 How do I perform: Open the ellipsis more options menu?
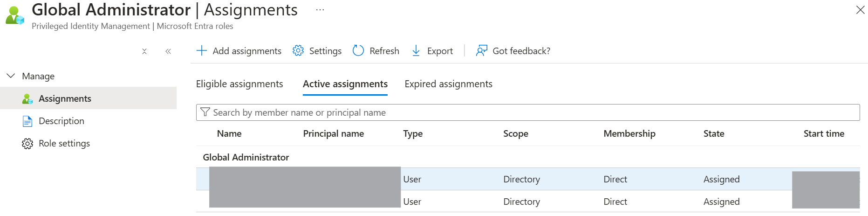[320, 10]
